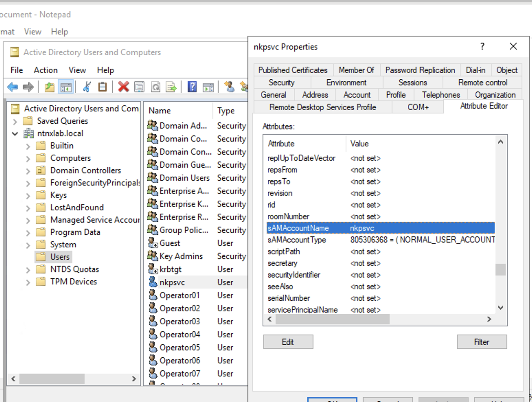The image size is (532, 402).
Task: Open the Account tab
Action: click(357, 95)
